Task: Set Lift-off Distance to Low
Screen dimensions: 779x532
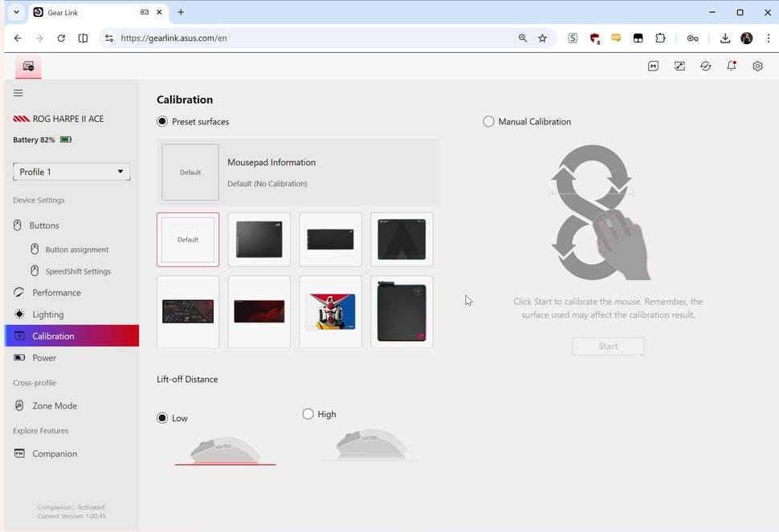Action: pyautogui.click(x=162, y=418)
